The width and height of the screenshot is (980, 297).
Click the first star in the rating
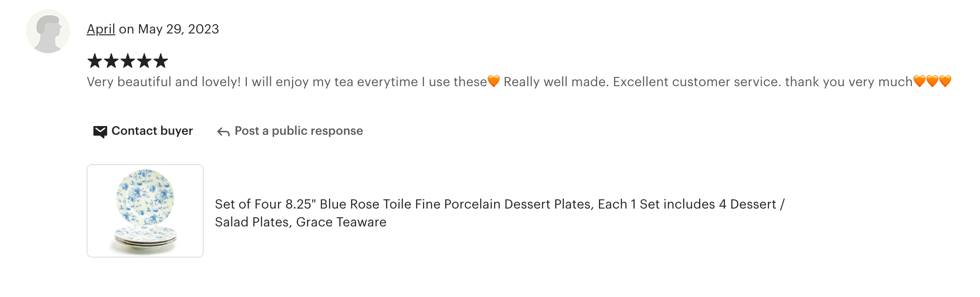click(x=95, y=61)
